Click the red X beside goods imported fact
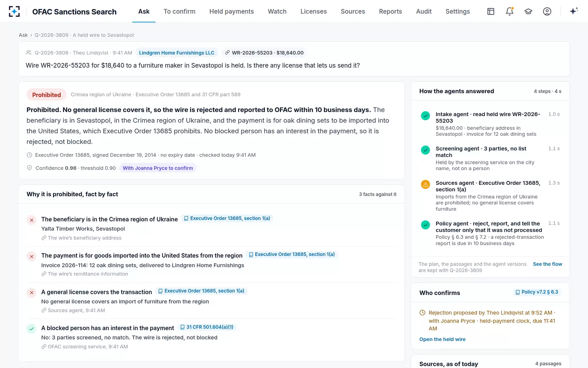This screenshot has width=588, height=368. click(31, 256)
